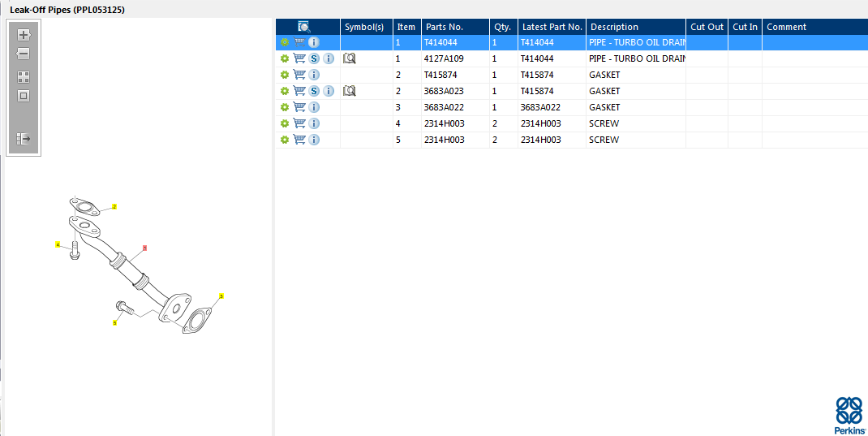Screen dimensions: 868x436
Task: Select the 3683A022 cell in Parts No. column
Action: click(x=455, y=107)
